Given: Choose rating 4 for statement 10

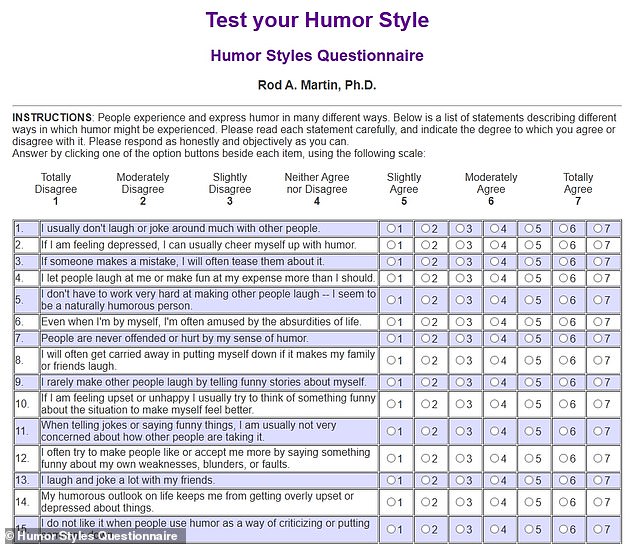Looking at the screenshot, I should (493, 404).
